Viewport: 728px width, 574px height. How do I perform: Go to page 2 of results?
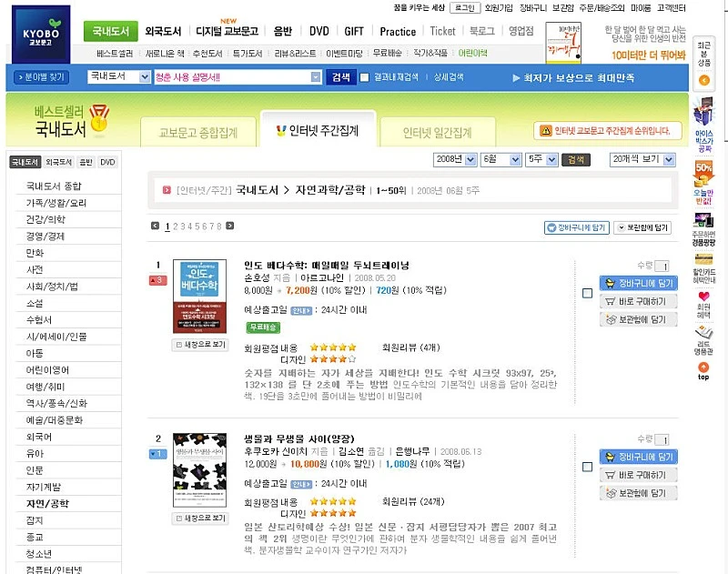click(176, 227)
